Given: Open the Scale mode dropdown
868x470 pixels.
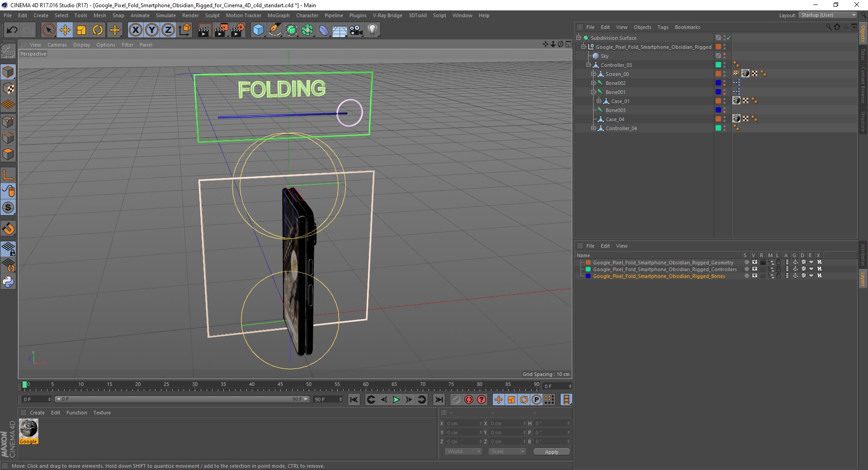Looking at the screenshot, I should click(x=507, y=451).
